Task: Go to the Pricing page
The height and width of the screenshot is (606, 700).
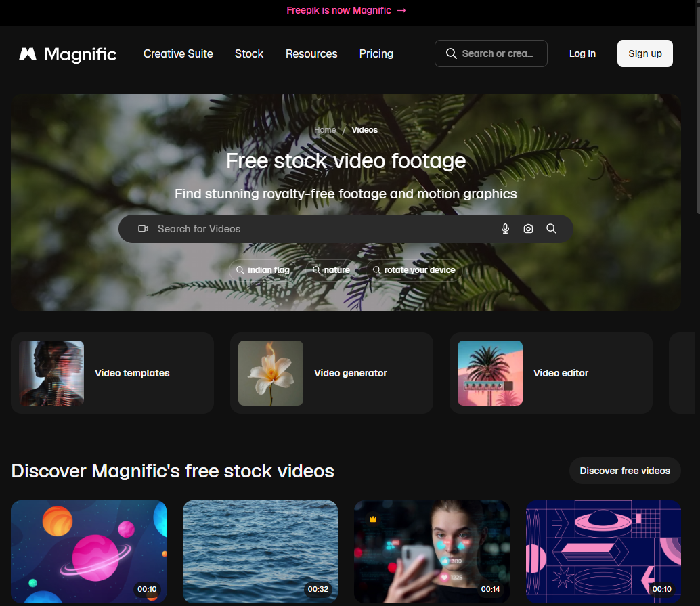Action: [376, 53]
